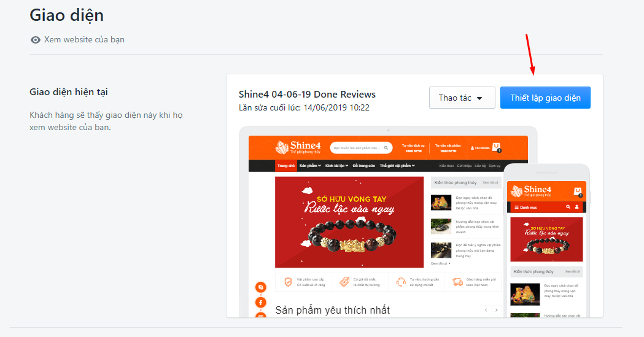Click the next arrow beside Sản phẩm yêu thích
Viewport: 644px width, 337px height.
coord(497,311)
